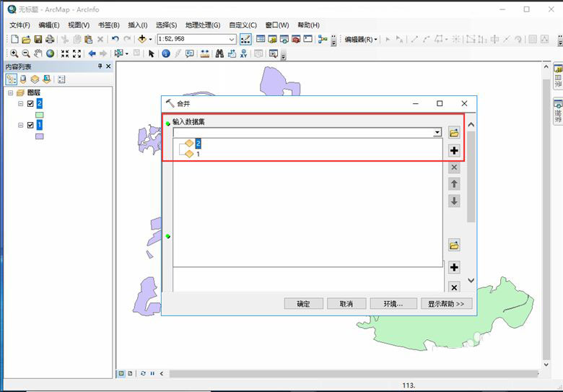Viewport: 563px width, 392px height.
Task: Paste from clipboard in standard toolbar
Action: [88, 39]
